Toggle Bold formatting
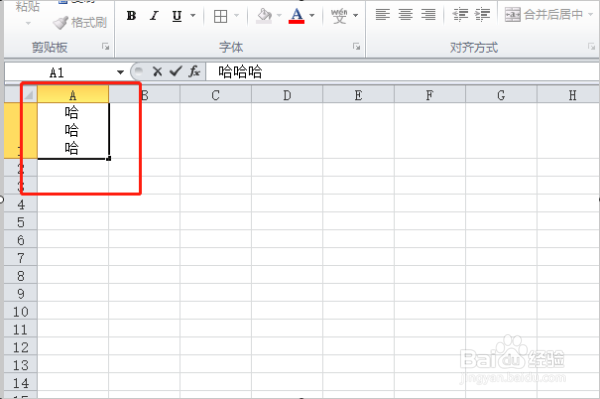The image size is (600, 399). tap(131, 16)
